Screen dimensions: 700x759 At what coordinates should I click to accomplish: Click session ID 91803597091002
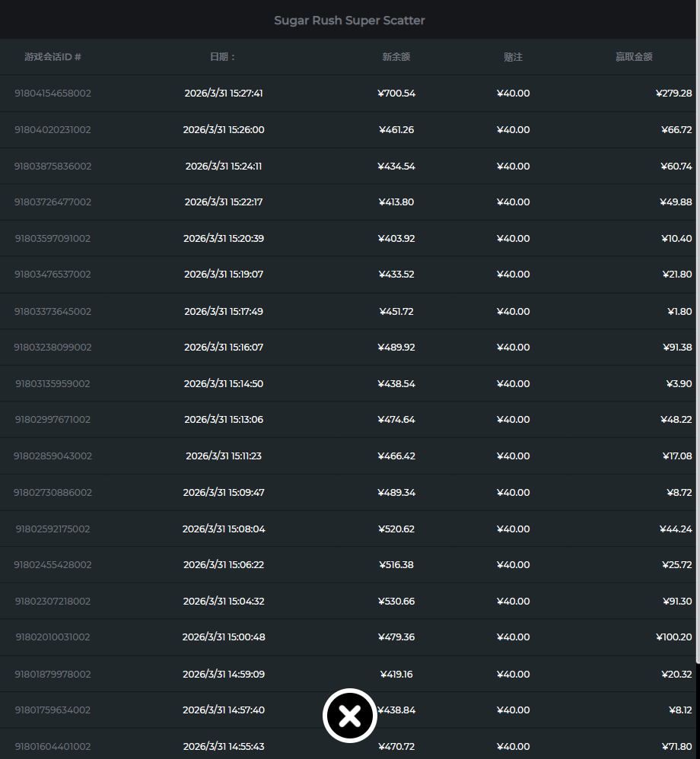pos(52,239)
